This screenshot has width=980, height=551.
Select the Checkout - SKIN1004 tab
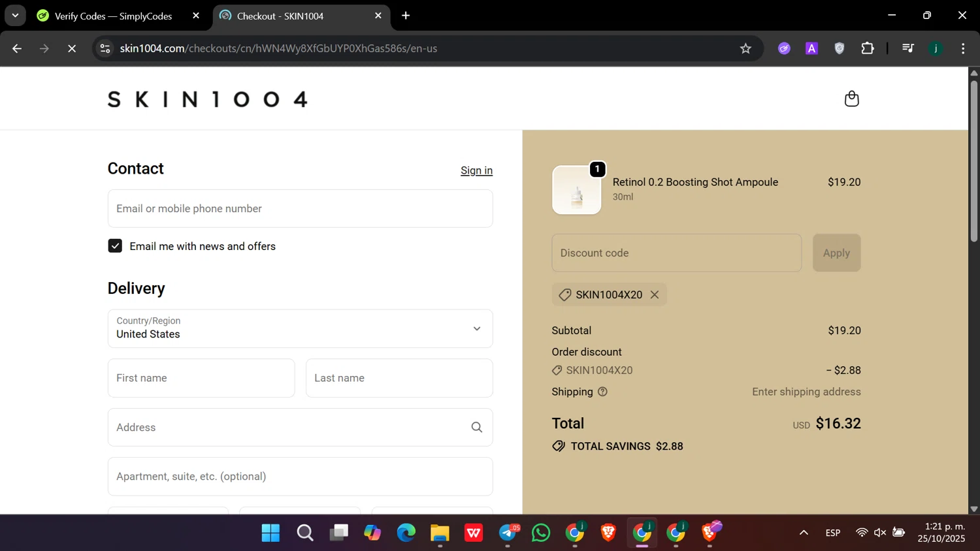280,16
